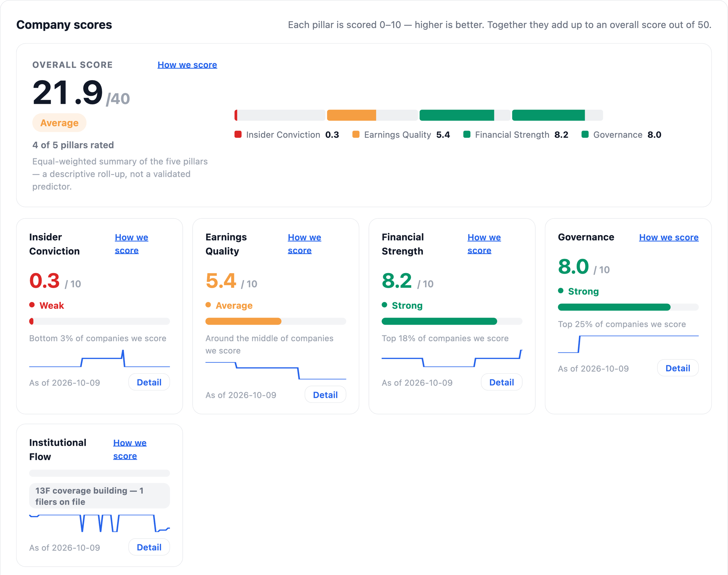This screenshot has width=728, height=575.
Task: Click the Insider Conviction card progress bar
Action: coord(99,321)
